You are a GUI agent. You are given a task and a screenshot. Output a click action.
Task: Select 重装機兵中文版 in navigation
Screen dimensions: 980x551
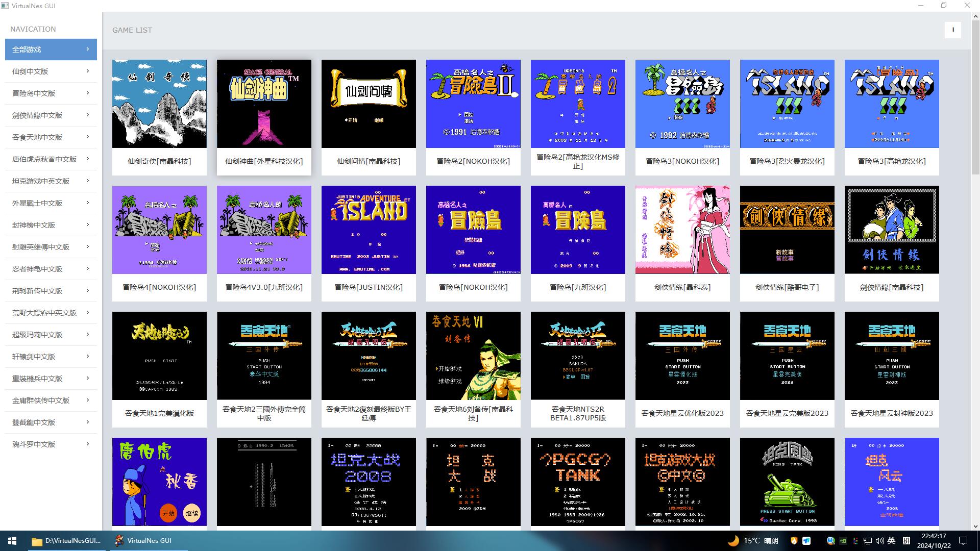pyautogui.click(x=51, y=379)
